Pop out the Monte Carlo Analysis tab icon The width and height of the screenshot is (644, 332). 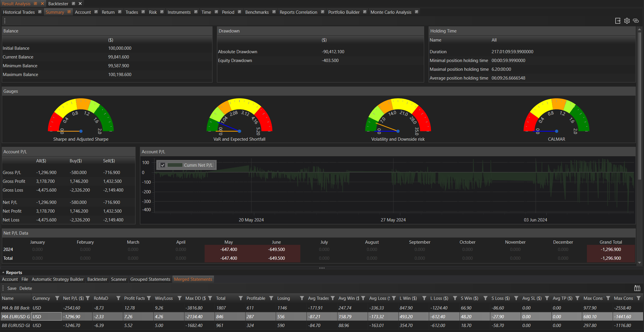(x=416, y=12)
